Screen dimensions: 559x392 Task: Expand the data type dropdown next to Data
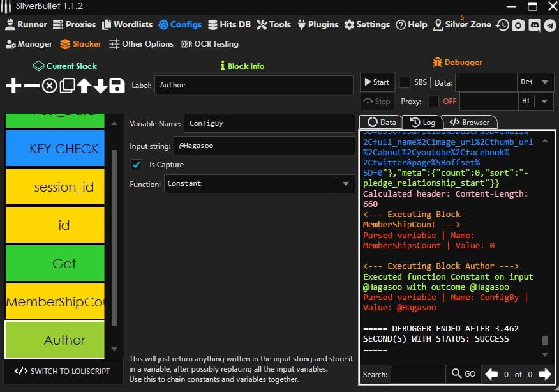[544, 82]
